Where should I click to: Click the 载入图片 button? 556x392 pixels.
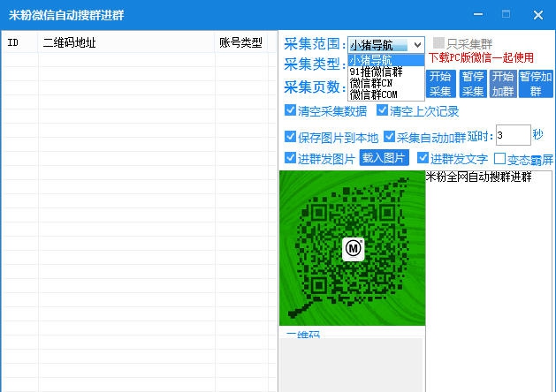pos(384,157)
